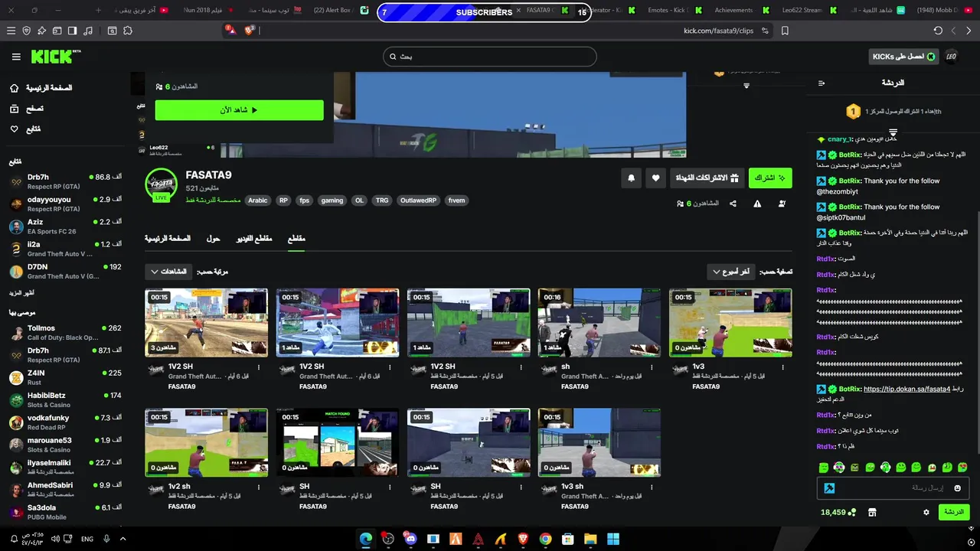980x551 pixels.
Task: Click the gaming tag
Action: pyautogui.click(x=332, y=201)
